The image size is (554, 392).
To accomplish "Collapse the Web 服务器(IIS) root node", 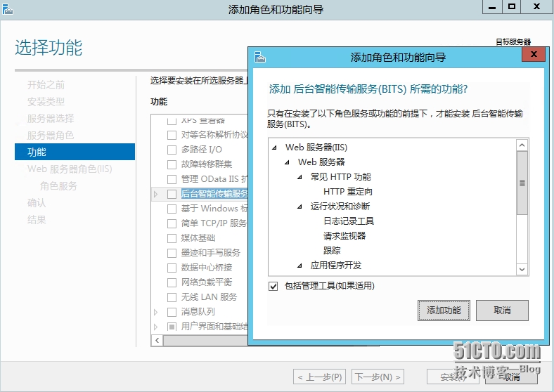I will click(274, 148).
